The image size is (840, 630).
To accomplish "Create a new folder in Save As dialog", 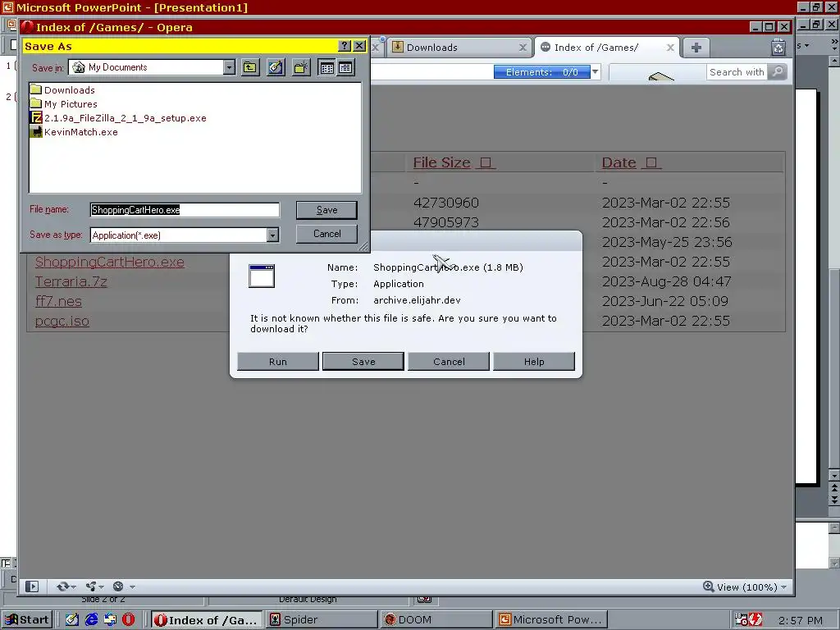I will (301, 67).
